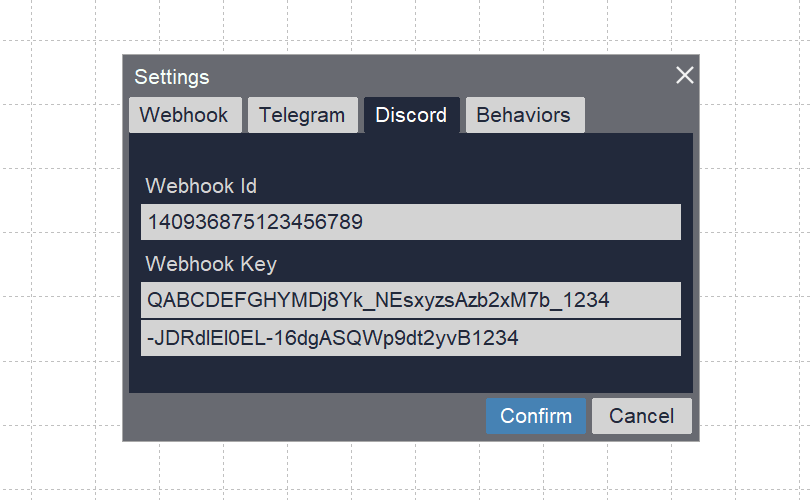Click the key text starting with QABCDEFGH
This screenshot has width=810, height=500.
[378, 300]
